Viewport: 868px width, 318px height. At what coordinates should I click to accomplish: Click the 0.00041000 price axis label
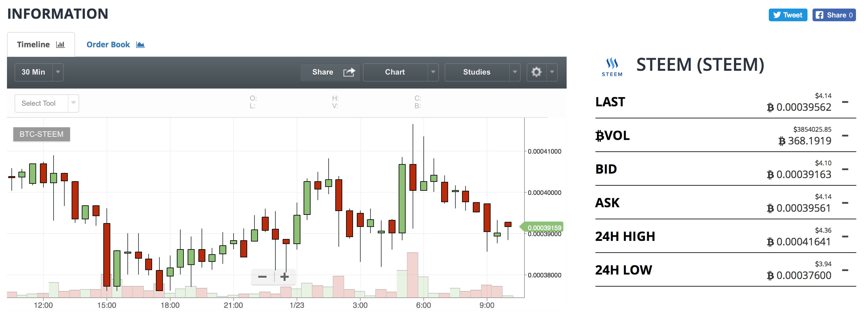(x=544, y=151)
